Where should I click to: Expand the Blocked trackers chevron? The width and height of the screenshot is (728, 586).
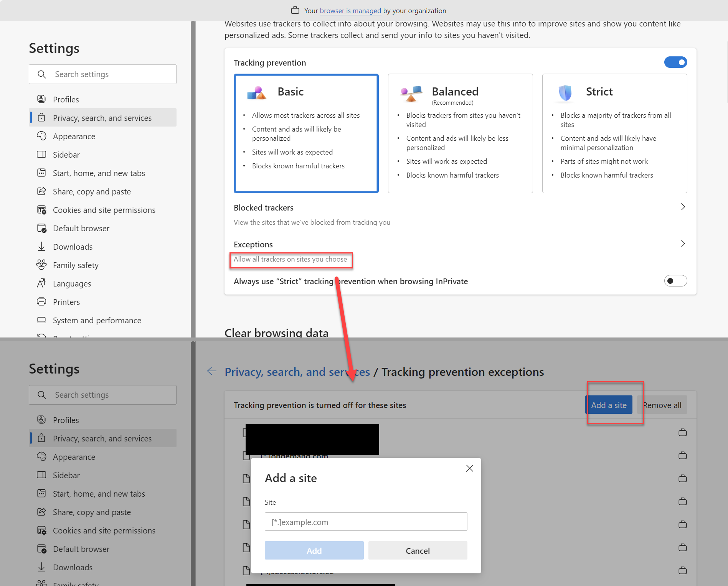683,207
